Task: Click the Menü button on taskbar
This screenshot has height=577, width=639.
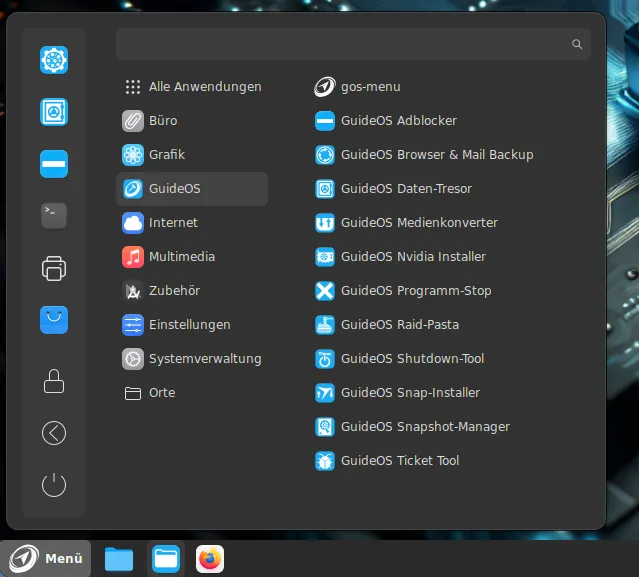Action: (x=46, y=559)
